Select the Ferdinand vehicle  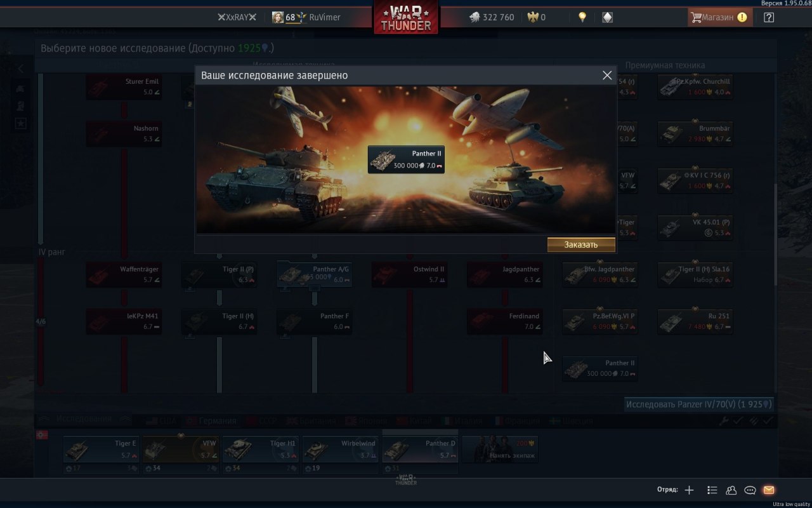click(504, 321)
